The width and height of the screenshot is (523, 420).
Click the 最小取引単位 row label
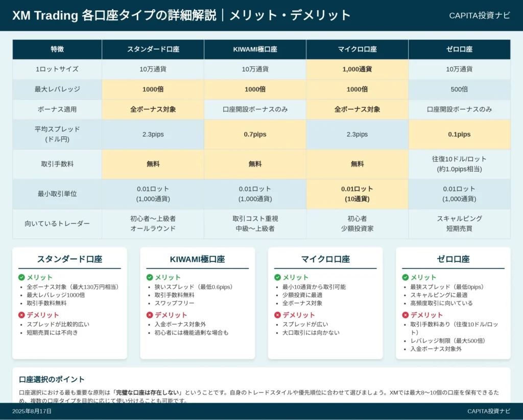(x=57, y=194)
